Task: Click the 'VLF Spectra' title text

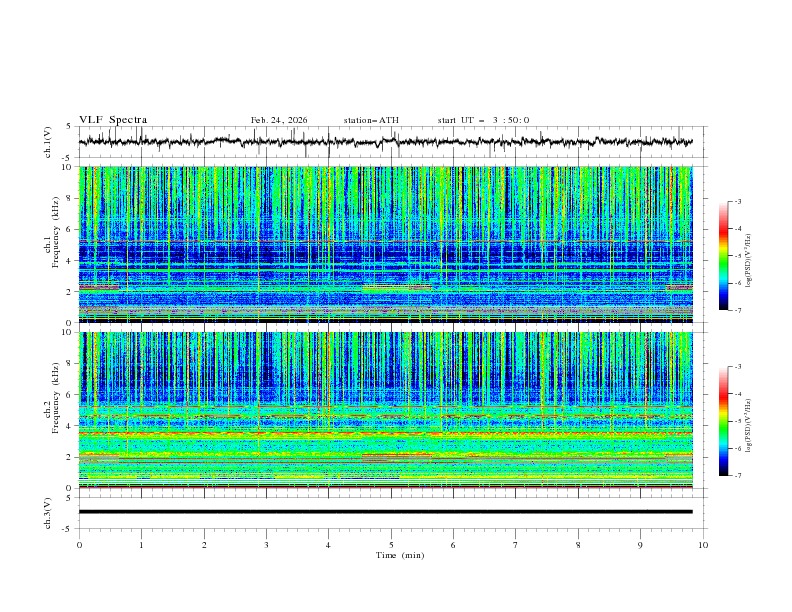Action: [113, 120]
